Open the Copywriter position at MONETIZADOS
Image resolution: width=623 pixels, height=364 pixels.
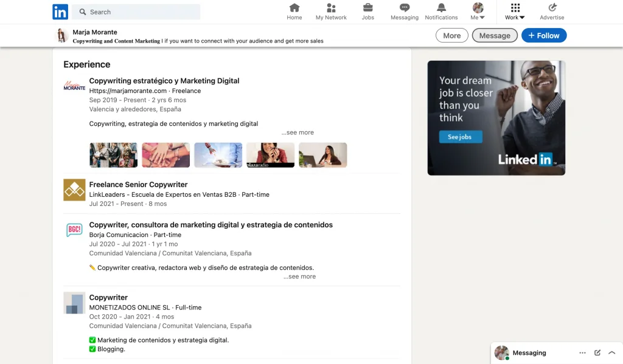108,297
